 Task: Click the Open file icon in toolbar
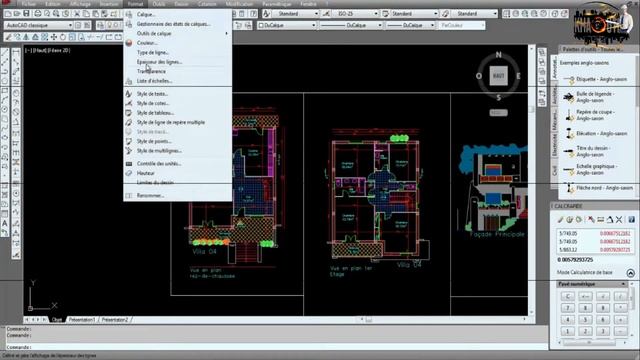click(x=17, y=13)
